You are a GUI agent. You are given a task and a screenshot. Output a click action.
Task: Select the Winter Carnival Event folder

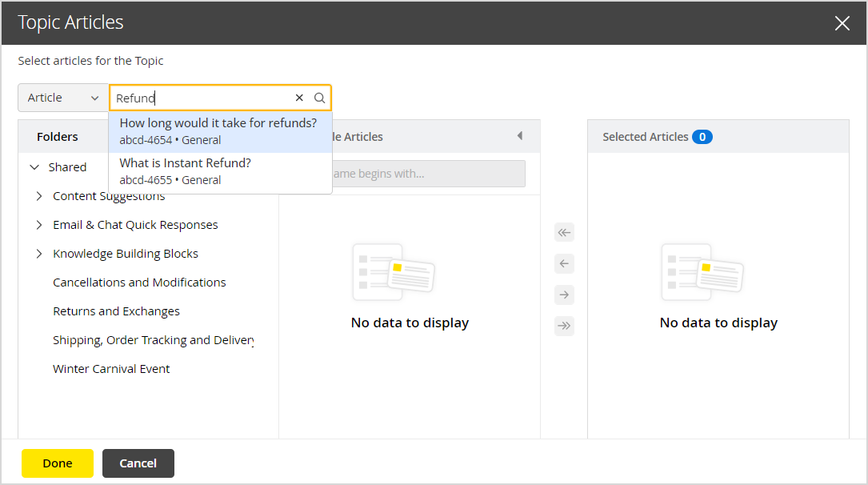coord(111,368)
